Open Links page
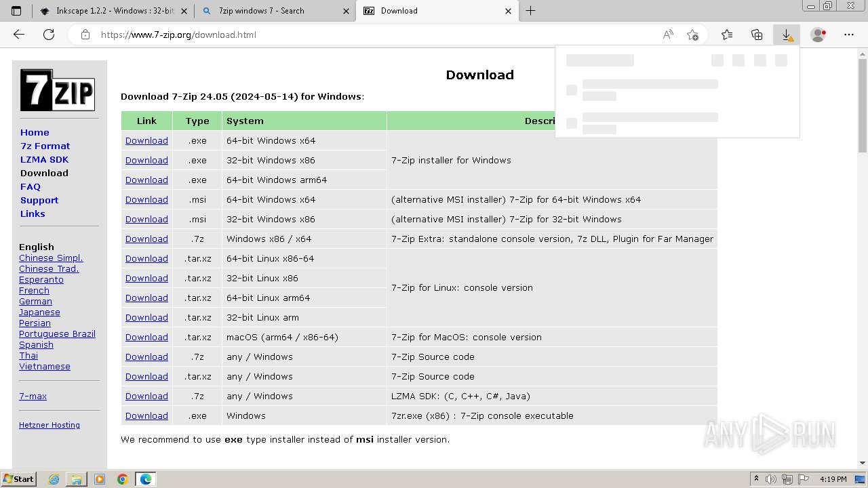Image resolution: width=868 pixels, height=488 pixels. click(33, 213)
